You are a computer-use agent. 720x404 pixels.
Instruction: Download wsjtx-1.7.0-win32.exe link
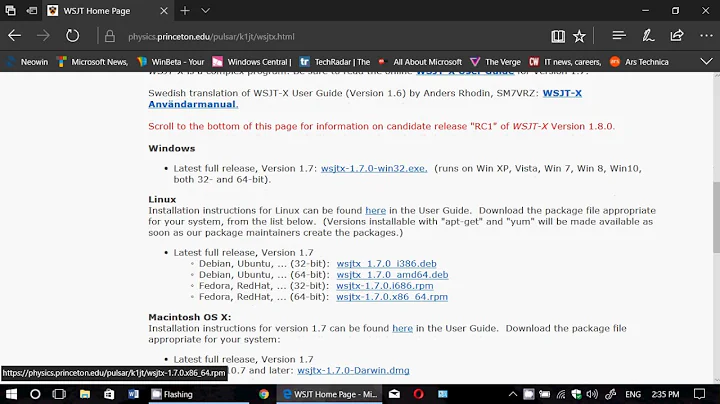[x=374, y=168]
